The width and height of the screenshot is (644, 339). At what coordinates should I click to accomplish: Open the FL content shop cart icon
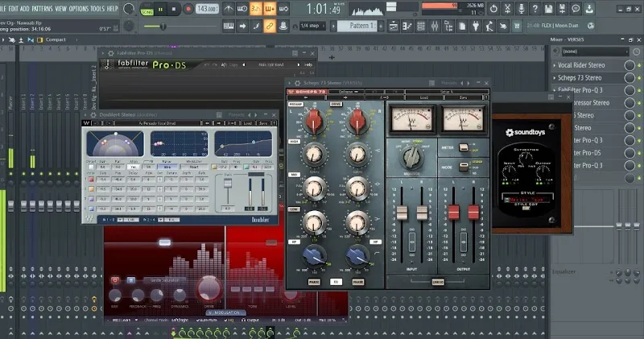click(x=517, y=27)
